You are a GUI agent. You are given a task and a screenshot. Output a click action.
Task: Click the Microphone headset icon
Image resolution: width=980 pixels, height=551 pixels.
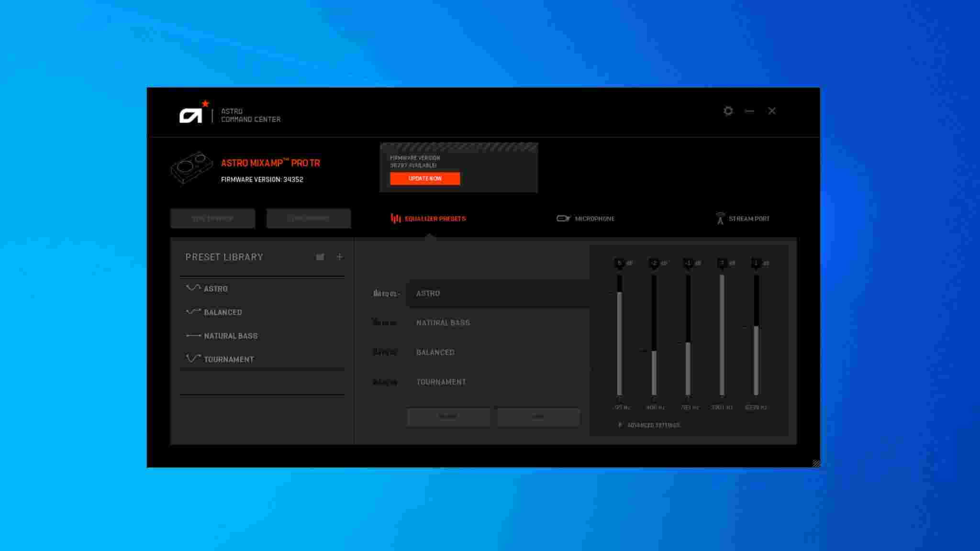point(563,218)
